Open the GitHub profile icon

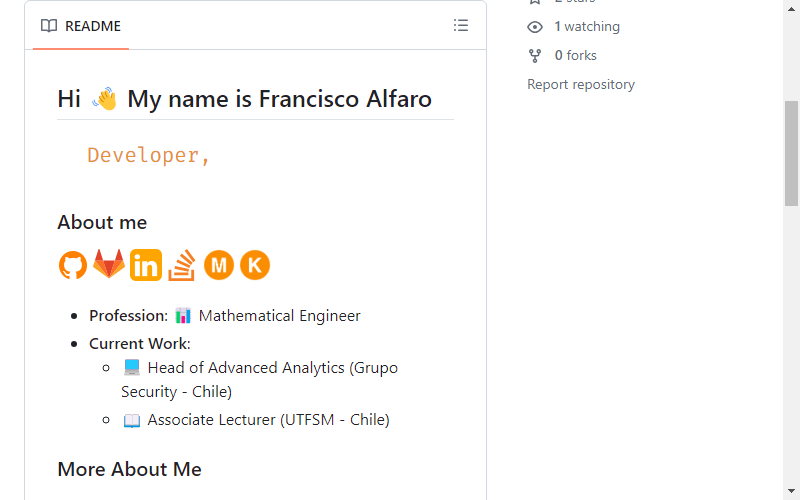coord(73,265)
